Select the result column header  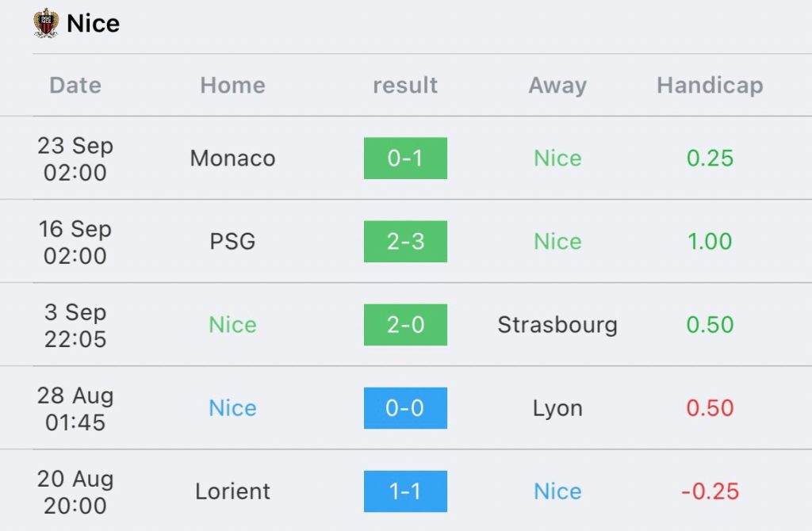pos(405,86)
